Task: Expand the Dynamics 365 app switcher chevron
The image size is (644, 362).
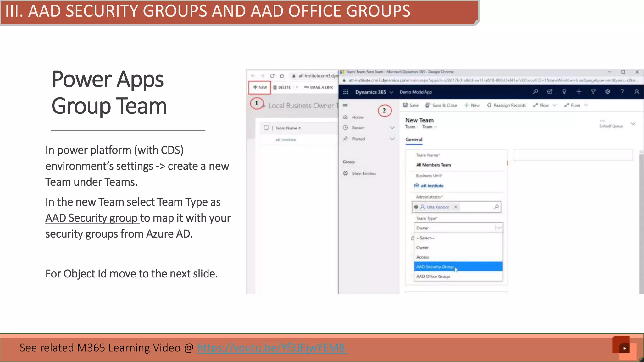Action: tap(391, 92)
